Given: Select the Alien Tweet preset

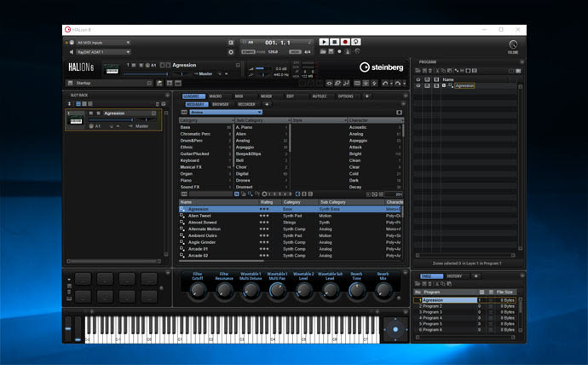Looking at the screenshot, I should click(x=201, y=216).
